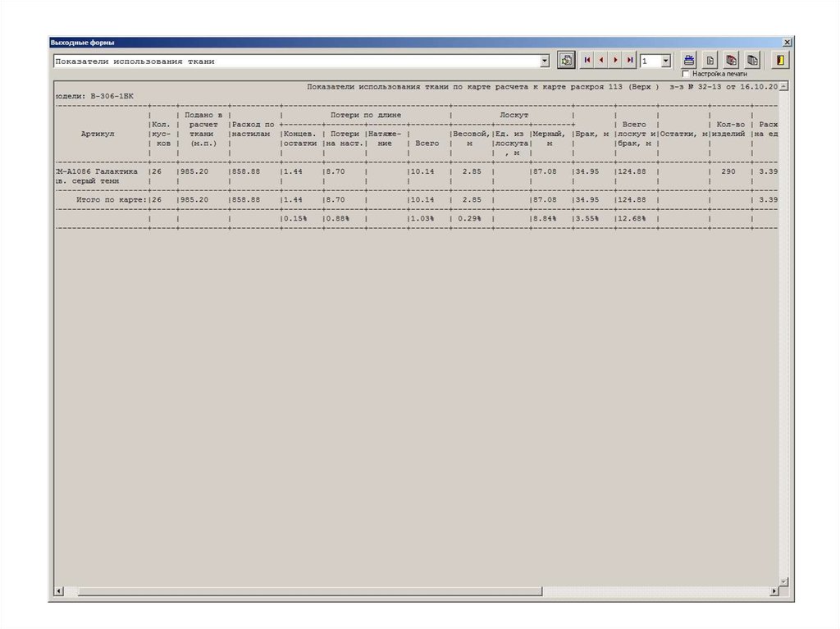This screenshot has width=840, height=629.
Task: Go to the first page
Action: [587, 61]
